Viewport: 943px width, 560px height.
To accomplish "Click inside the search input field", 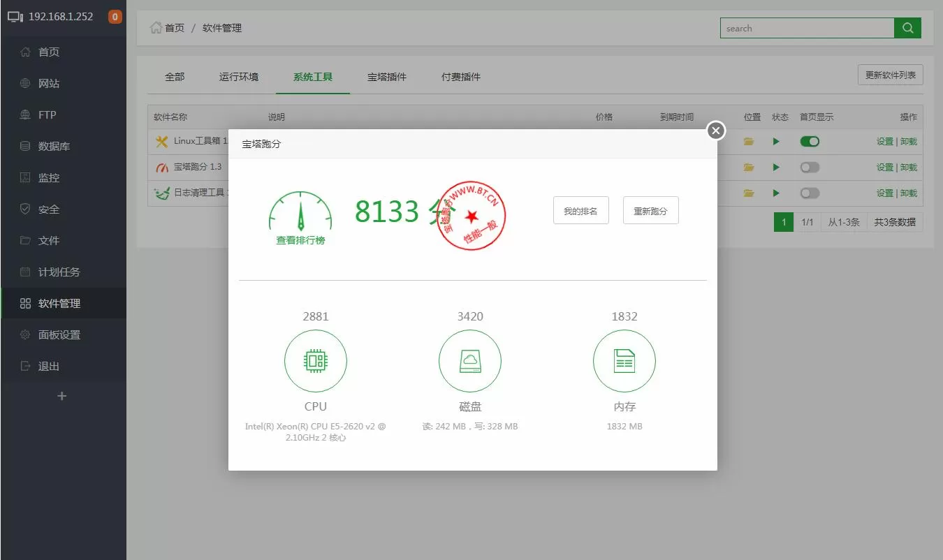I will [807, 28].
